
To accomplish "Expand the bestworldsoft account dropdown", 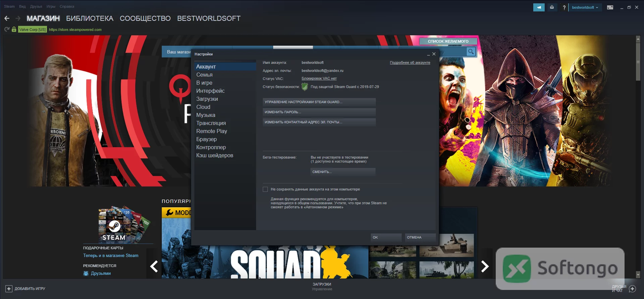I will pyautogui.click(x=585, y=7).
